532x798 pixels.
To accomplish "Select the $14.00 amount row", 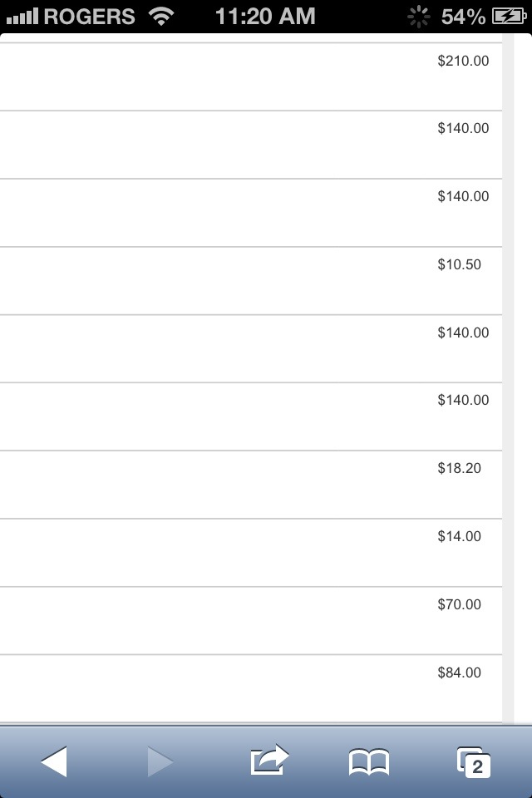I will pyautogui.click(x=251, y=554).
